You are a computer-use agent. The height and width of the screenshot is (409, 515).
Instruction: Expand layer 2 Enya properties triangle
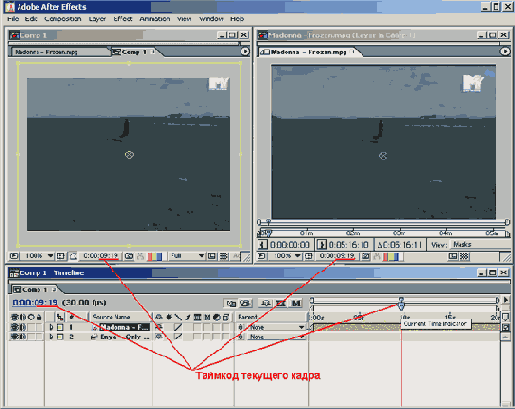click(x=51, y=337)
